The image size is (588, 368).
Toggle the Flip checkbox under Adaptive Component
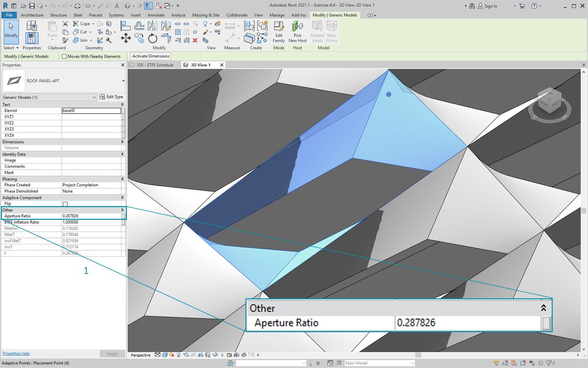tap(65, 204)
